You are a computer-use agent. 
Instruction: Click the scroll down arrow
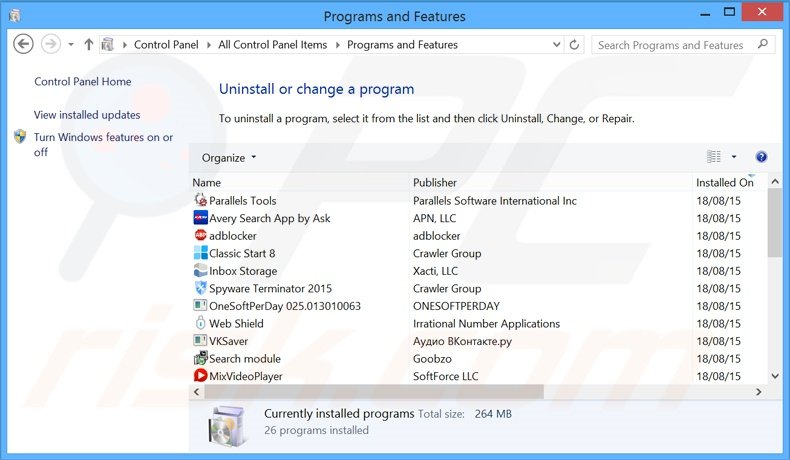tap(775, 376)
